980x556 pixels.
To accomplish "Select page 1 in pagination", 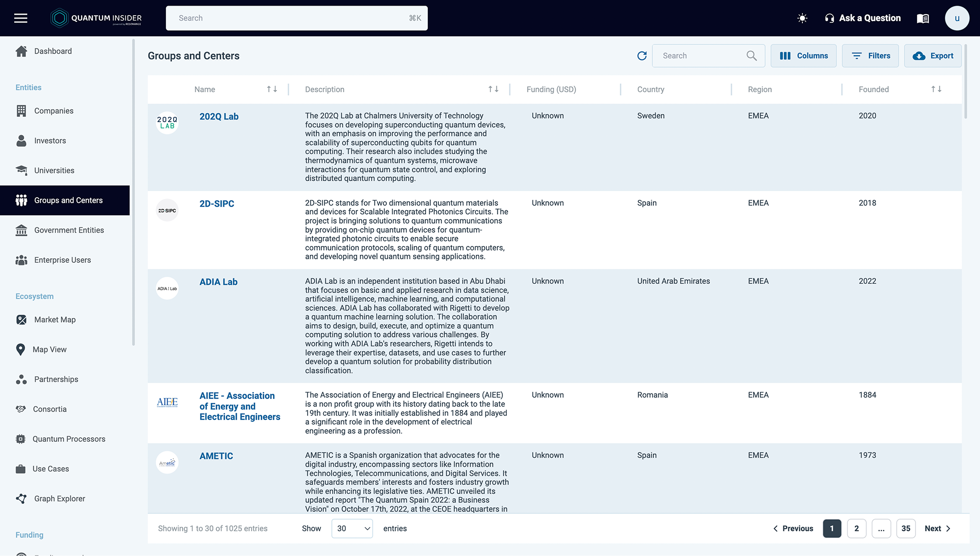I will click(832, 528).
